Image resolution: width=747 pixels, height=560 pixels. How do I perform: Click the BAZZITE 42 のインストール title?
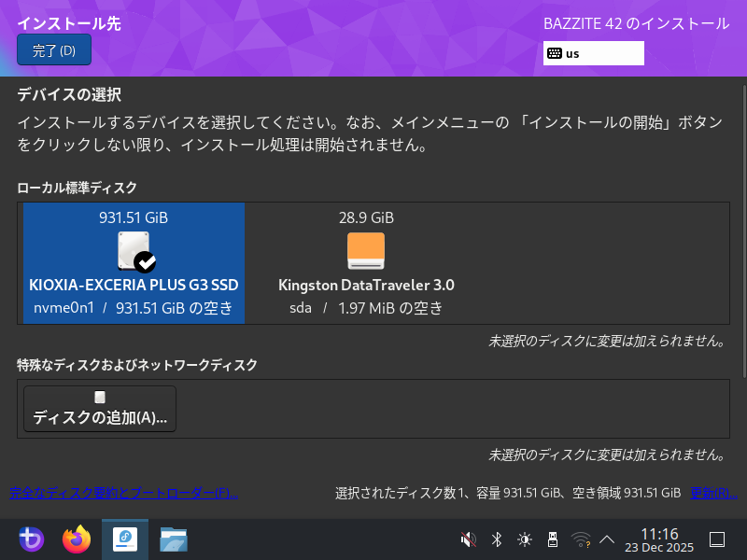637,23
